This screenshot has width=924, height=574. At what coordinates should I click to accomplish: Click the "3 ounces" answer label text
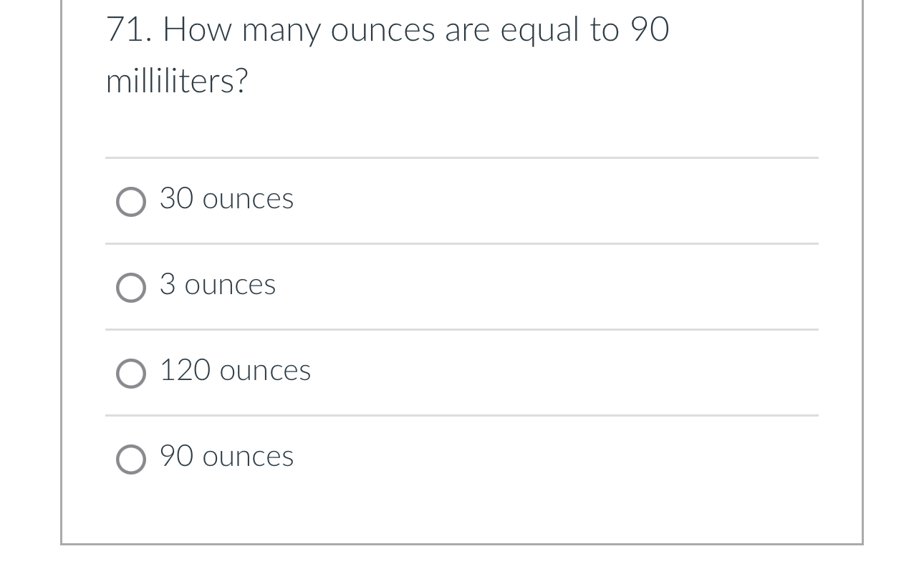click(x=218, y=284)
